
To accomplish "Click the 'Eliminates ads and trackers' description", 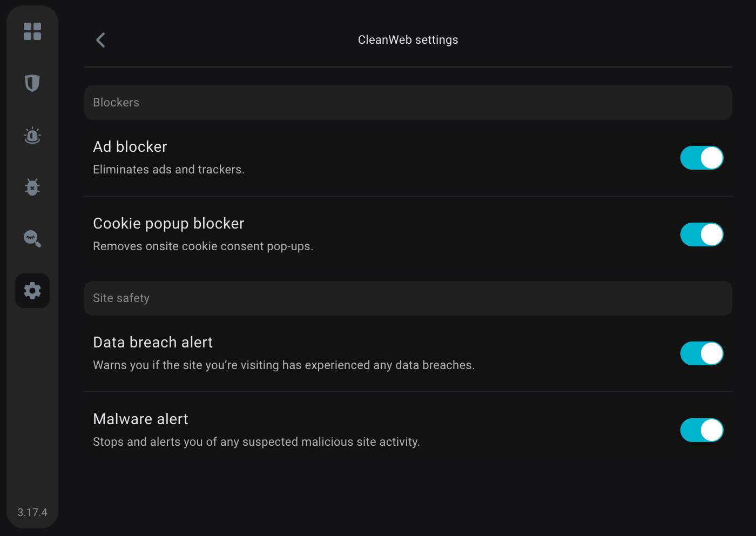I will tap(168, 170).
